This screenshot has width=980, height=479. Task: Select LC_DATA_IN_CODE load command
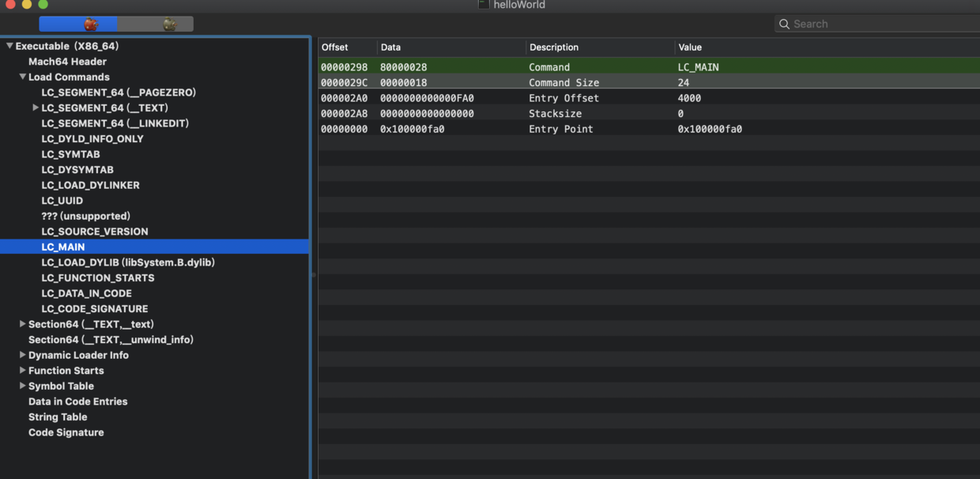[86, 293]
